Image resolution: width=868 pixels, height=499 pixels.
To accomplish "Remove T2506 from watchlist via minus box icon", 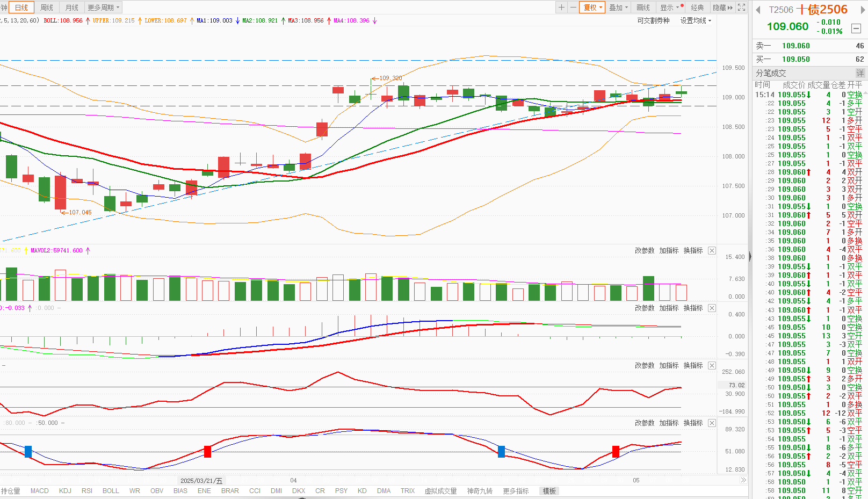I will 856,28.
